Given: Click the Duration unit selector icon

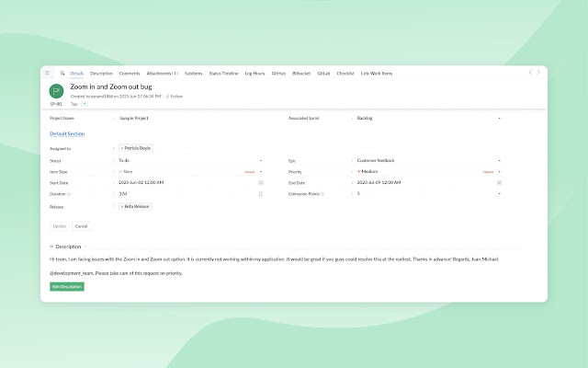Looking at the screenshot, I should tap(261, 194).
